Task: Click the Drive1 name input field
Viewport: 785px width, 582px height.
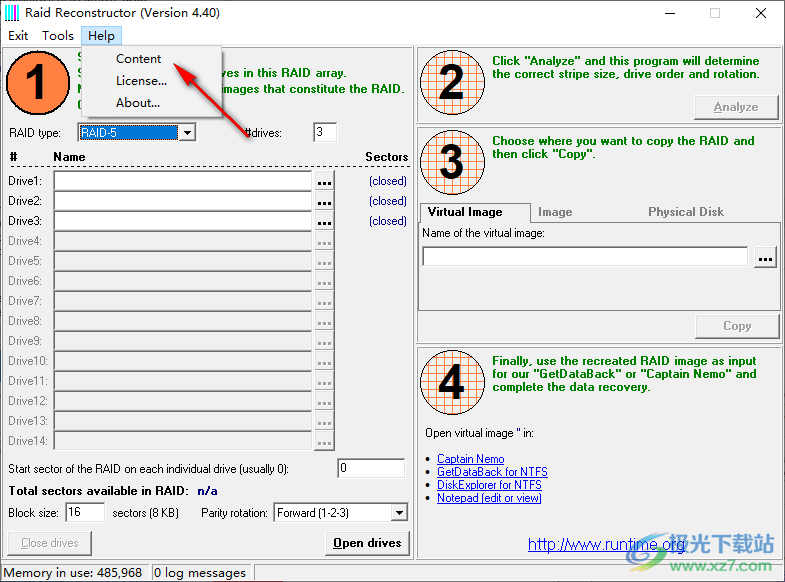Action: (183, 181)
